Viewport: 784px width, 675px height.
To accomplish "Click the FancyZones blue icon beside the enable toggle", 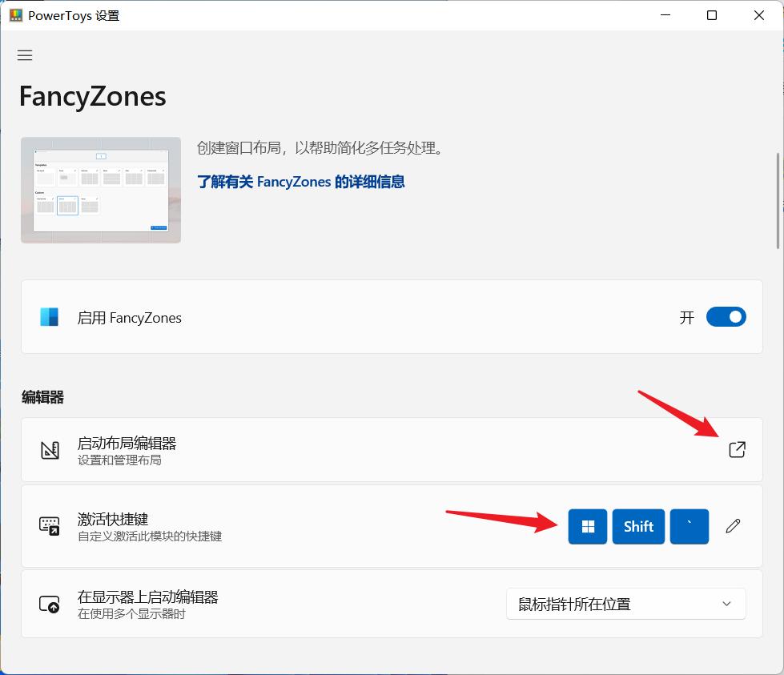I will [48, 317].
